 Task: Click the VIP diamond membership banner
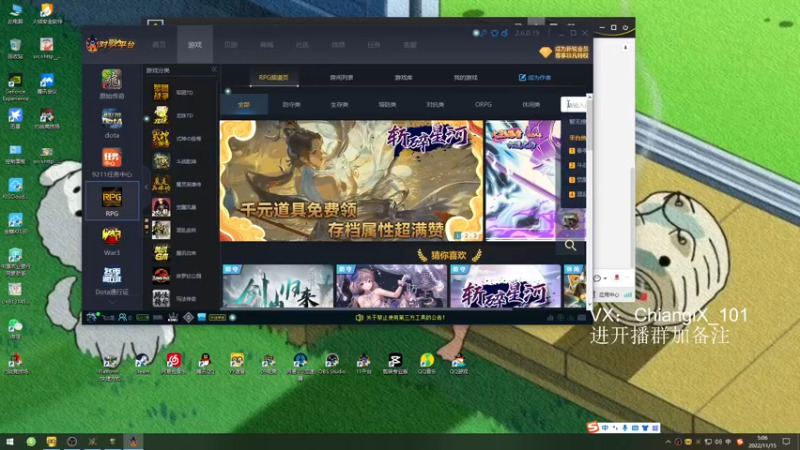click(564, 52)
